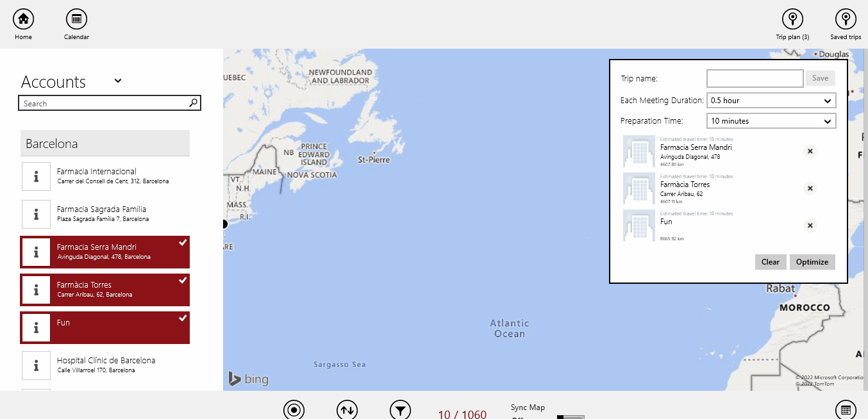868x419 pixels.
Task: Deselect Farmàcia Torres in accounts list
Action: click(x=105, y=290)
